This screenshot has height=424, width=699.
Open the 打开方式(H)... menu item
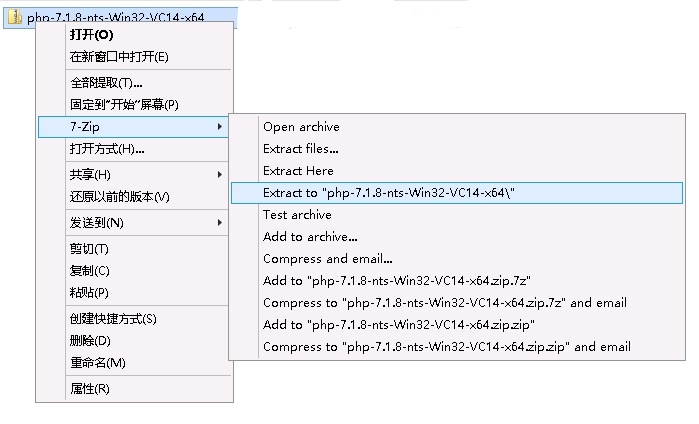[x=107, y=149]
